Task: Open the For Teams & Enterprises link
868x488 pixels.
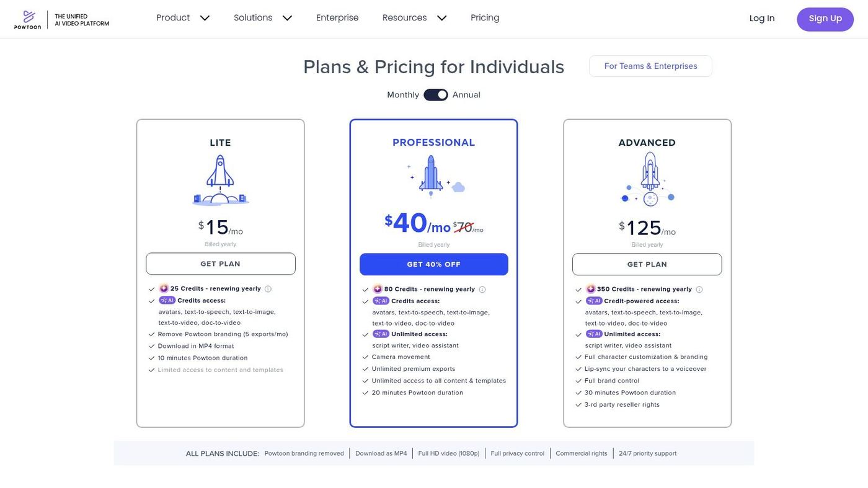Action: coord(650,66)
